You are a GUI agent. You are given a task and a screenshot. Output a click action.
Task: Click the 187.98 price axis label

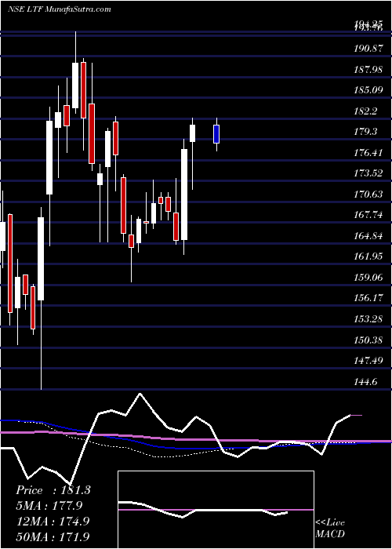pyautogui.click(x=368, y=70)
